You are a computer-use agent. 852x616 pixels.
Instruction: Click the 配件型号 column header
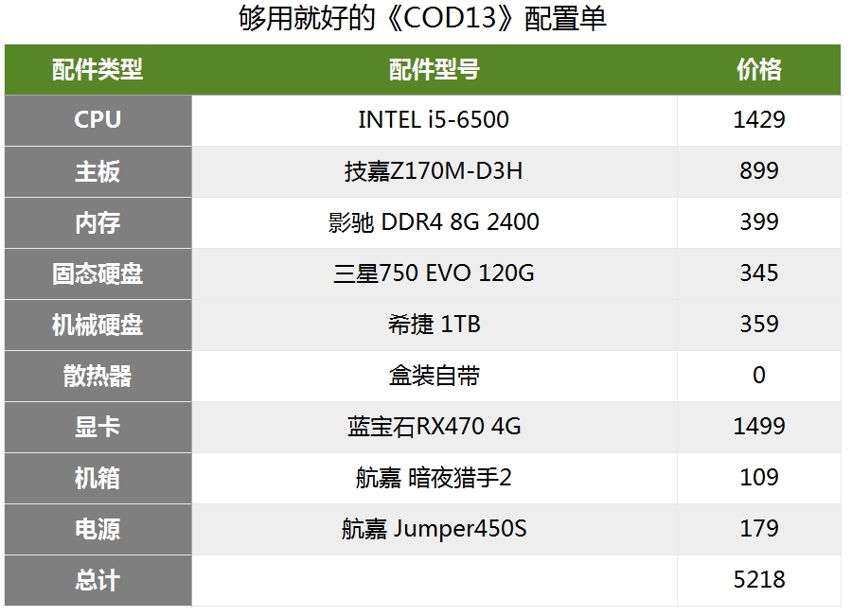click(x=434, y=69)
